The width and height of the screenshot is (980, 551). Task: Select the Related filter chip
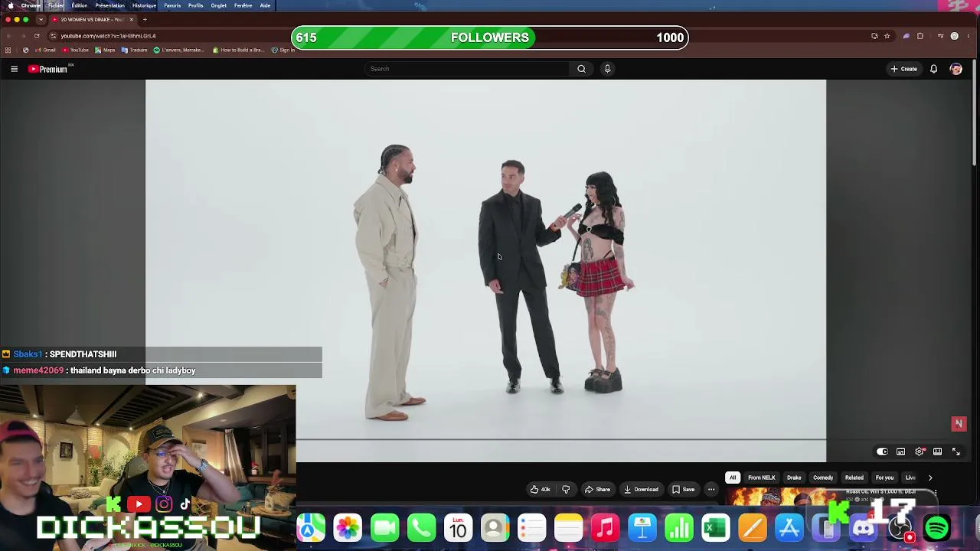(854, 478)
